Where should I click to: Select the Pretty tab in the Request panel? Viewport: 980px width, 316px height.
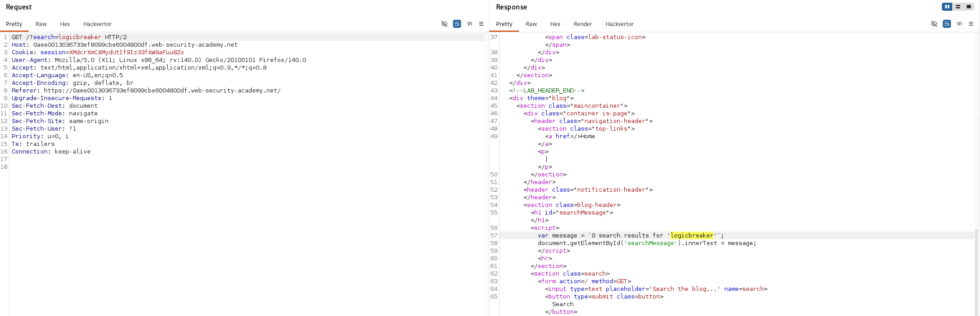(14, 24)
